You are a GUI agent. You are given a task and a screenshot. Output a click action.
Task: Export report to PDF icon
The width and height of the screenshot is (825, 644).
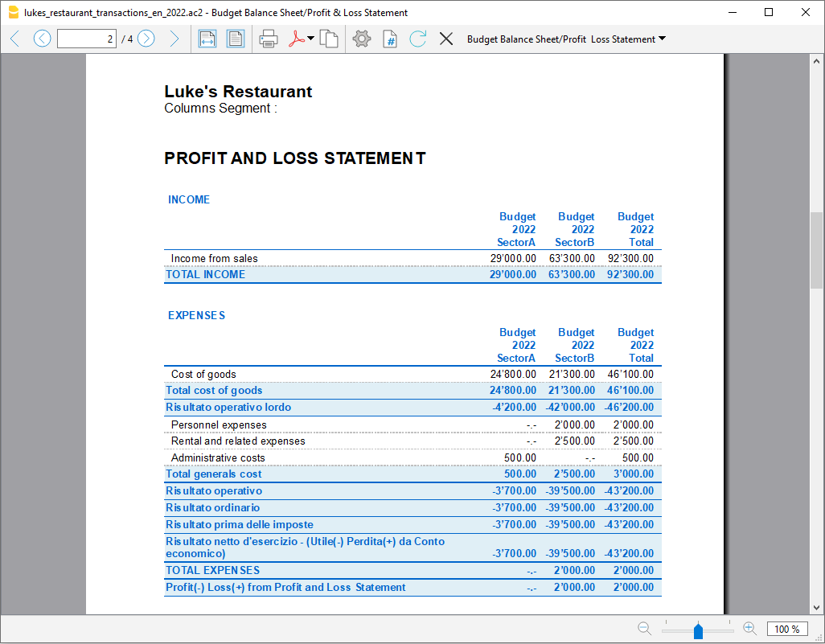[296, 39]
